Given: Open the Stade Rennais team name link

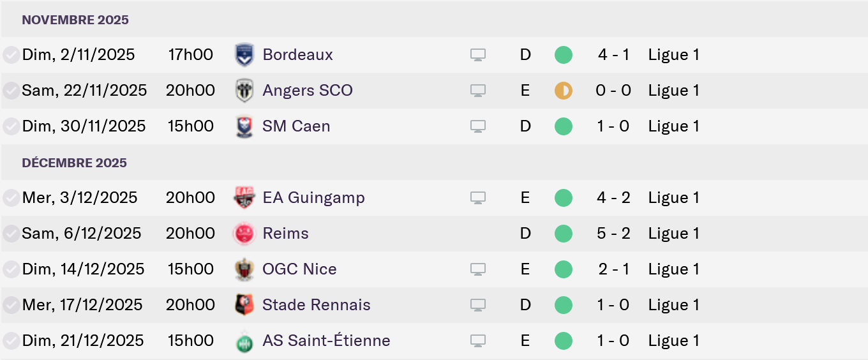Looking at the screenshot, I should click(316, 305).
